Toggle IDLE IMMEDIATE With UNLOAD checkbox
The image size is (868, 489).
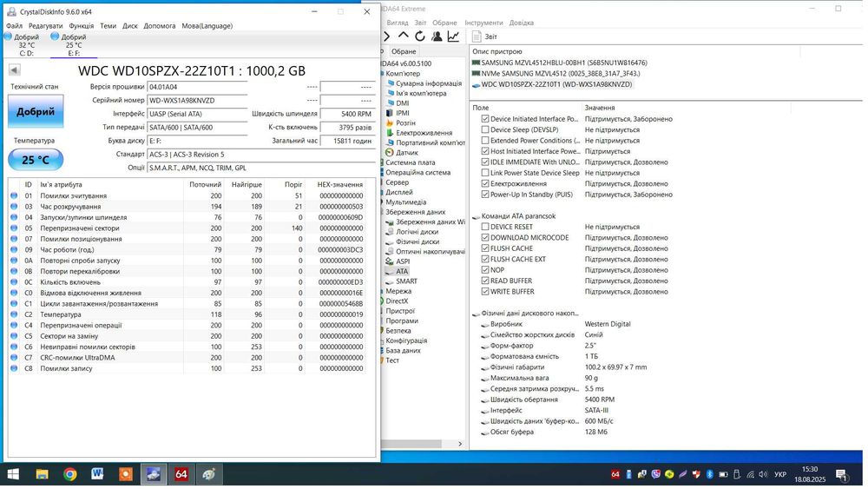tap(485, 162)
